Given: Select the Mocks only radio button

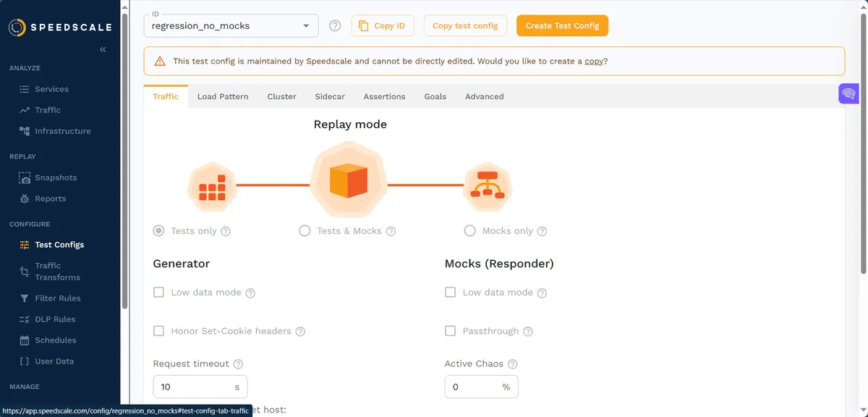Looking at the screenshot, I should [x=470, y=231].
